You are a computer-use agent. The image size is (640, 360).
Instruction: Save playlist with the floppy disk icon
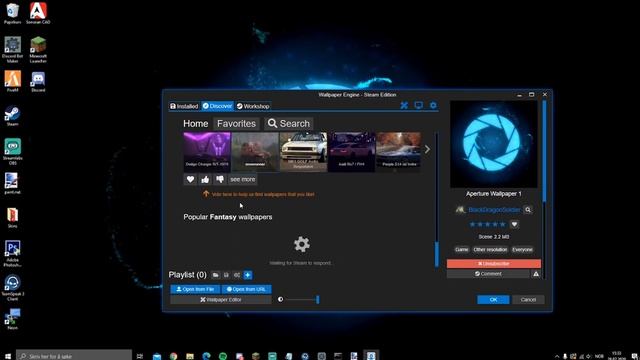point(226,275)
